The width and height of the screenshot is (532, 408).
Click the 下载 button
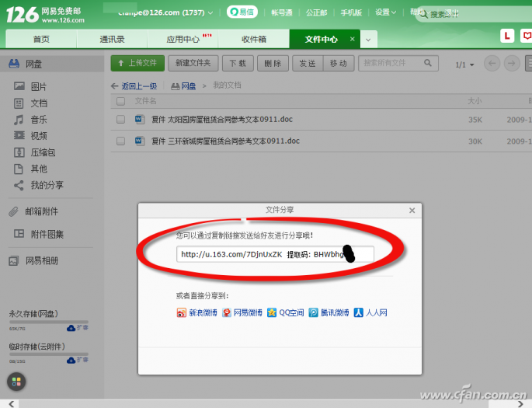(x=238, y=63)
